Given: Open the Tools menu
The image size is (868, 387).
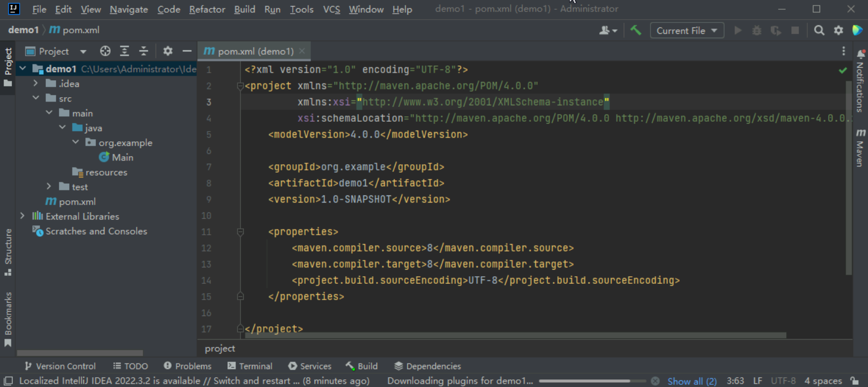Looking at the screenshot, I should coord(302,9).
